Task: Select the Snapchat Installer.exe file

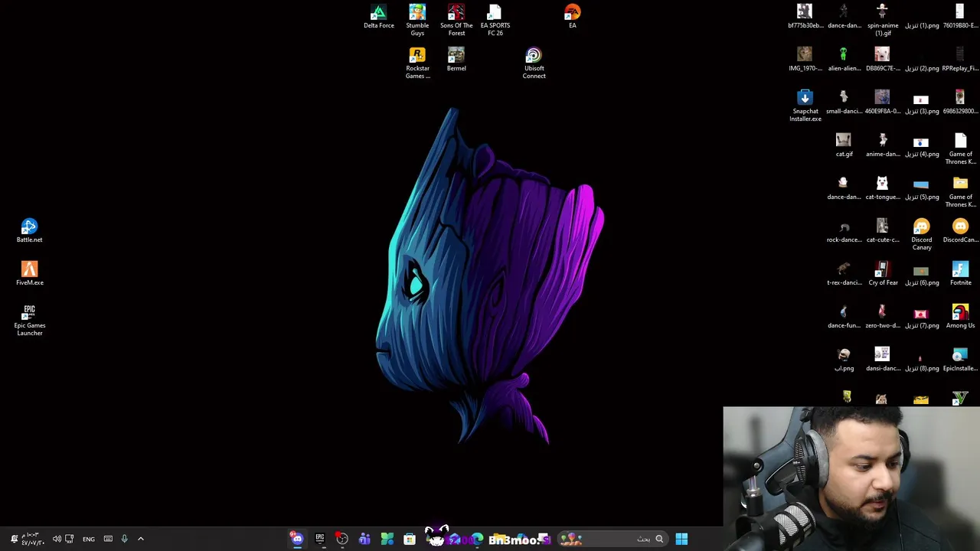Action: [x=805, y=106]
